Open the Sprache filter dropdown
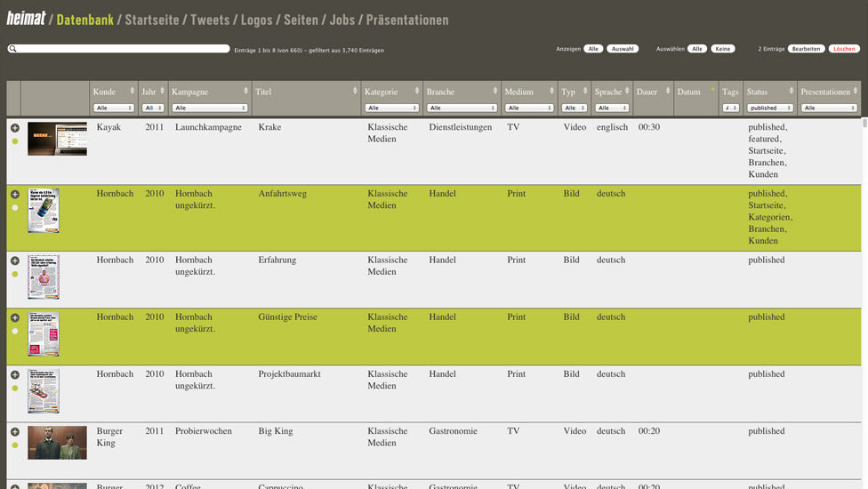The width and height of the screenshot is (868, 489). (x=612, y=108)
